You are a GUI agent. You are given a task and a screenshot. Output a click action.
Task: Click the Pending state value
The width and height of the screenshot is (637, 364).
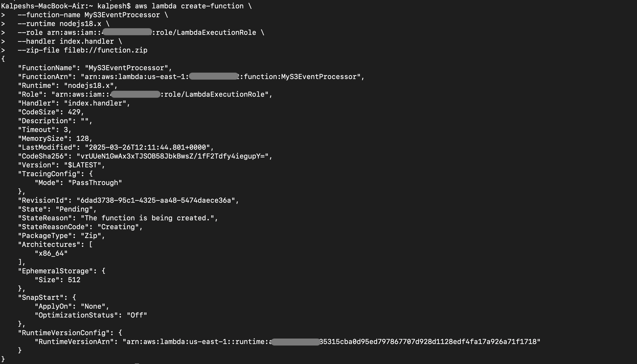[x=74, y=209]
